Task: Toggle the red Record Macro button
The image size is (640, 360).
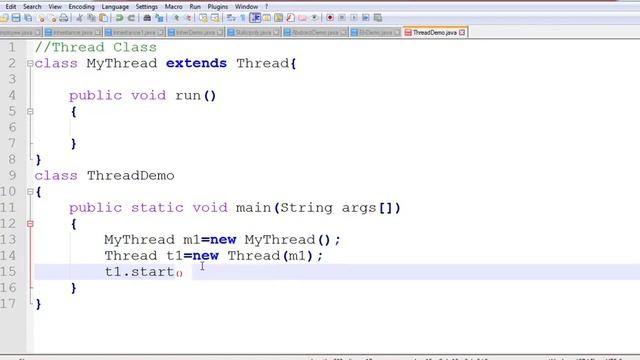Action: point(330,18)
